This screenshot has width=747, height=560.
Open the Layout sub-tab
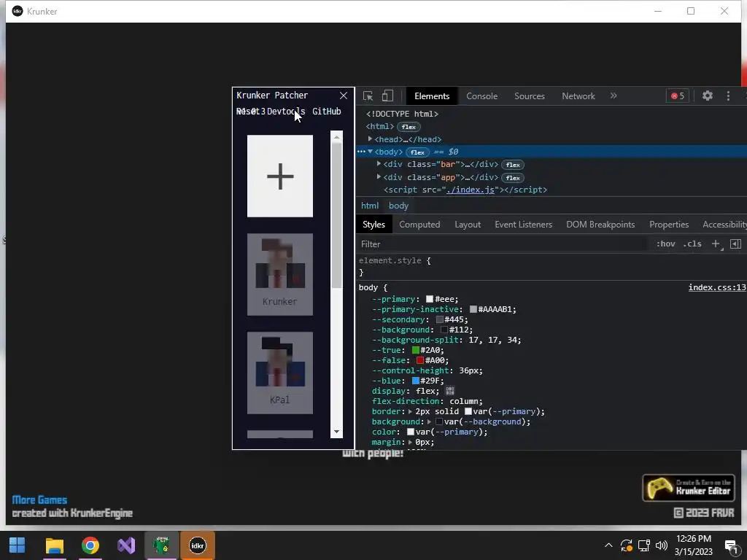[x=468, y=225]
